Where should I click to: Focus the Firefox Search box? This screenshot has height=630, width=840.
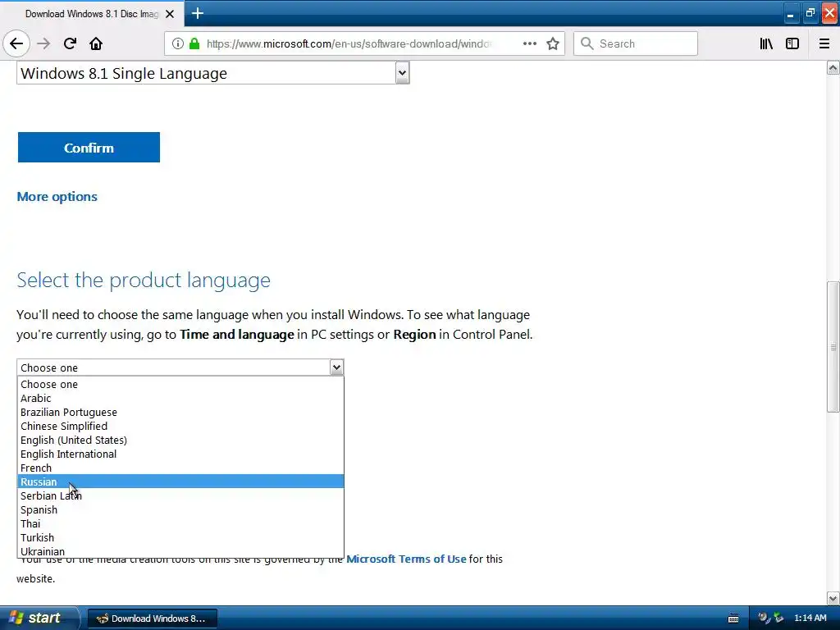pyautogui.click(x=636, y=44)
